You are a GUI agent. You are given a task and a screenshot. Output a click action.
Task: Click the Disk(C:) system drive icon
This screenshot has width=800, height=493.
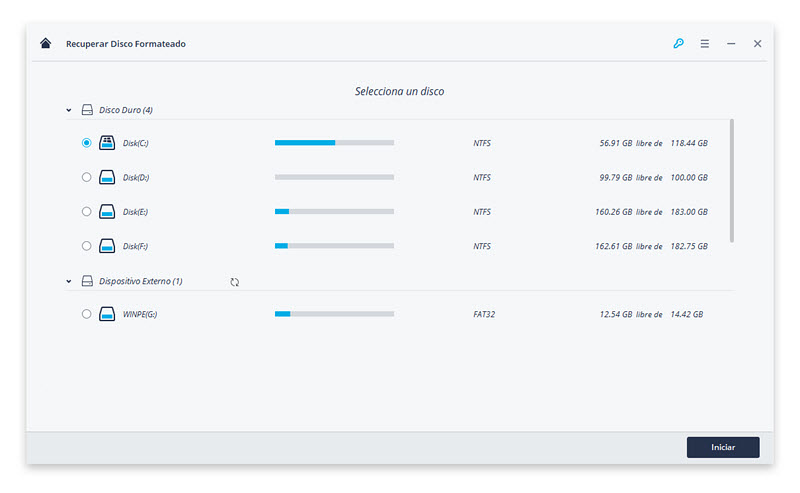pos(107,143)
